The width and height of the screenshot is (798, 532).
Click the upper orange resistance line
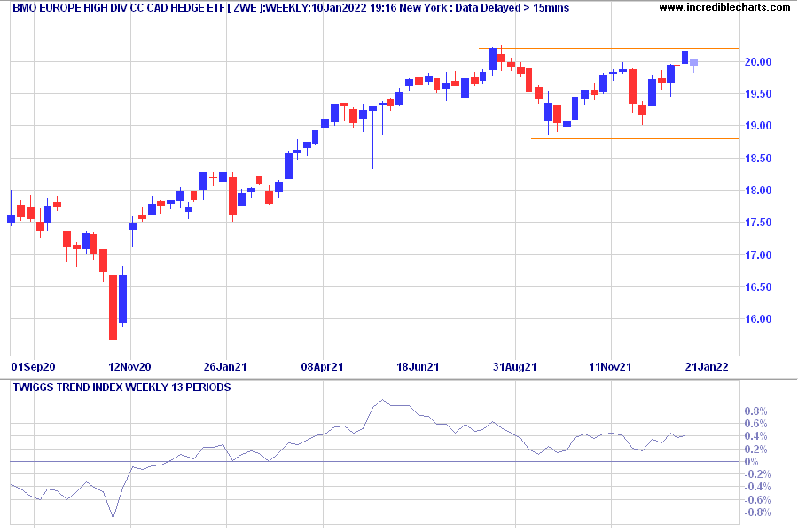pyautogui.click(x=609, y=49)
